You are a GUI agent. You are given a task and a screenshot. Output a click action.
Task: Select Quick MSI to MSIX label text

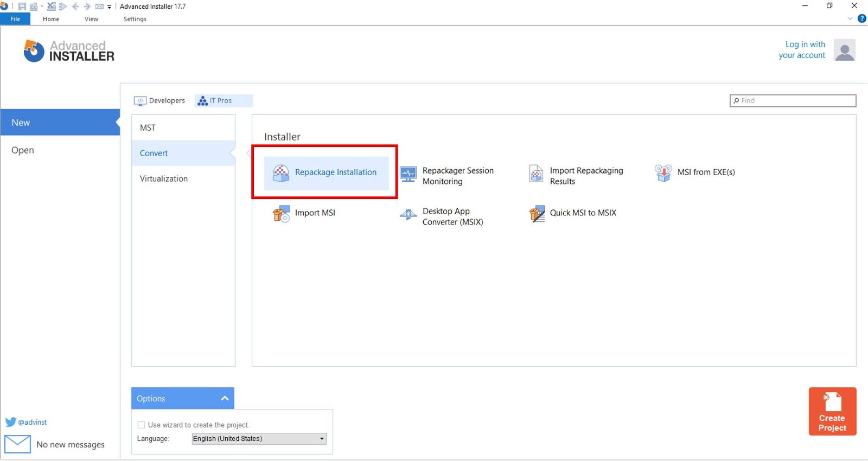pos(583,213)
